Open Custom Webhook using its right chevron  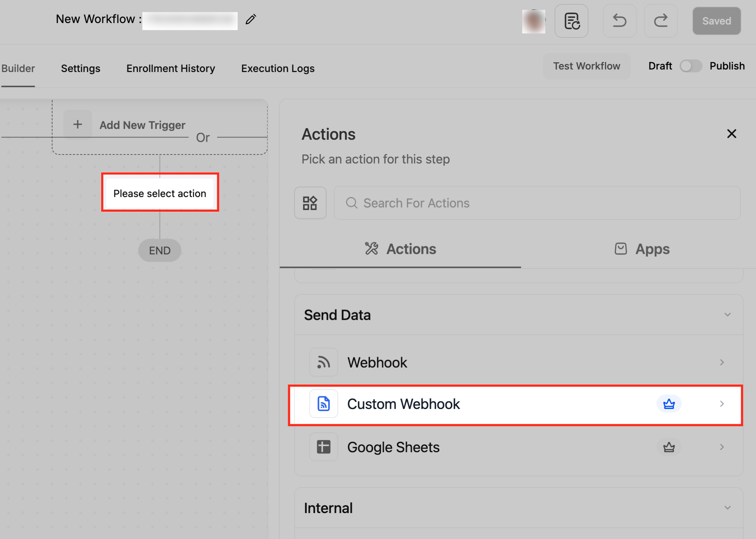pos(722,404)
